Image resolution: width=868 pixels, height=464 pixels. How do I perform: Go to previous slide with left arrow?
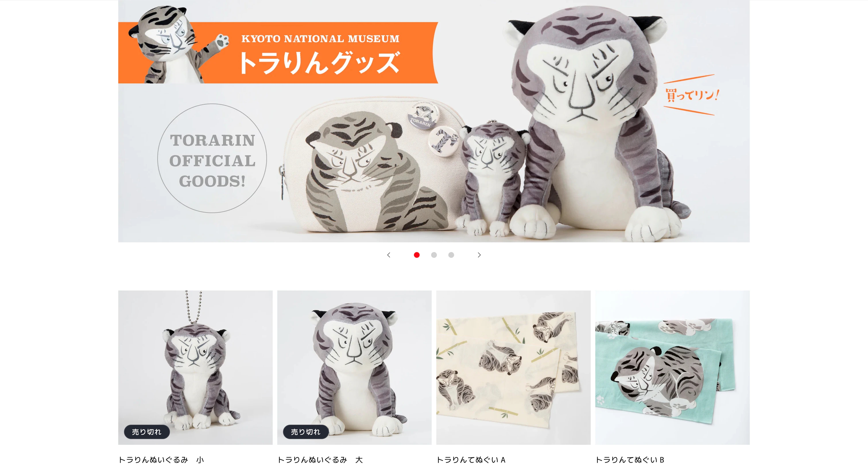click(x=389, y=255)
